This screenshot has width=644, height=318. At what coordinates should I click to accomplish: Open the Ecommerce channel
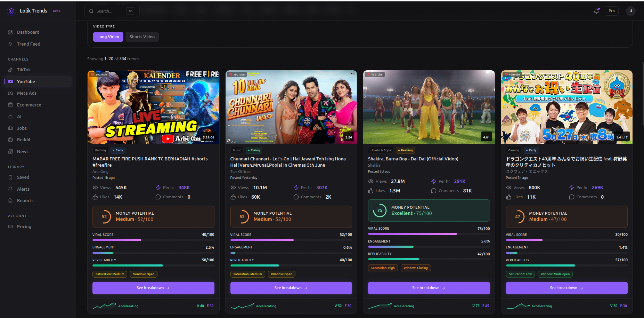point(38,105)
